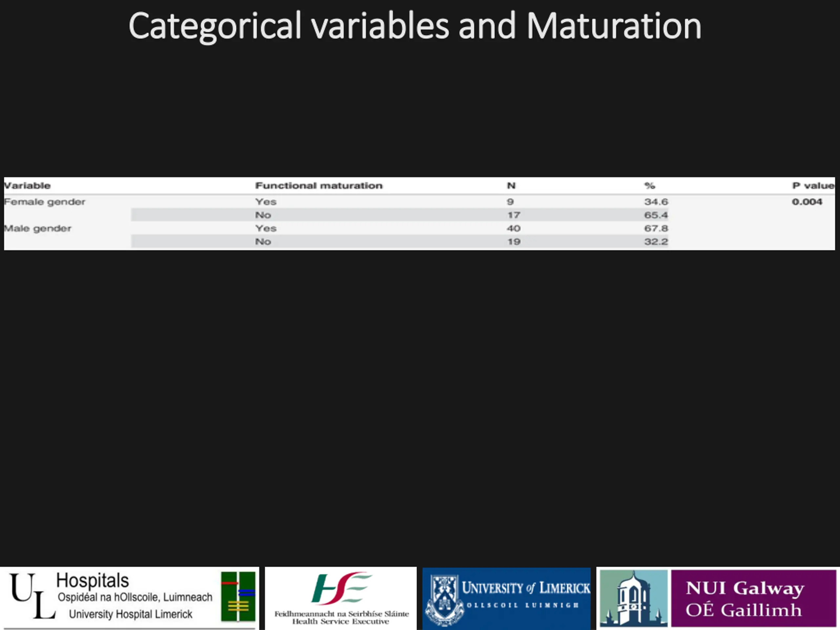Click the N value '17'
The image size is (840, 630).
point(514,215)
